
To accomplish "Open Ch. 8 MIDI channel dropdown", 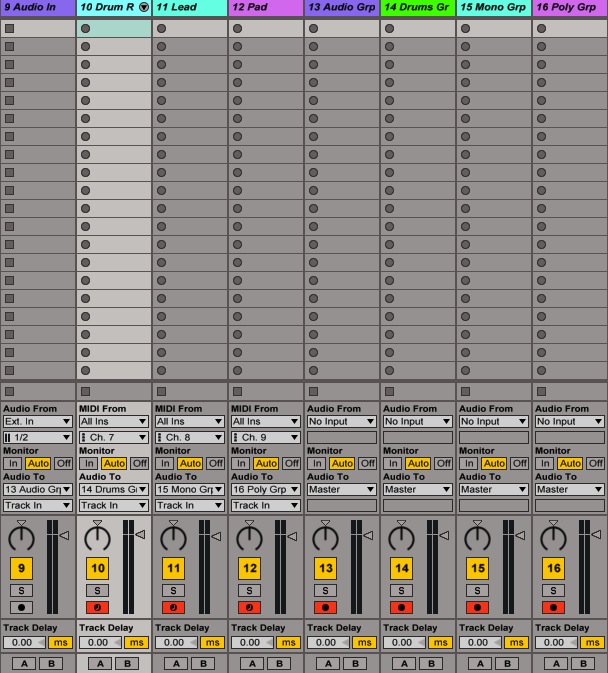I will coord(190,437).
